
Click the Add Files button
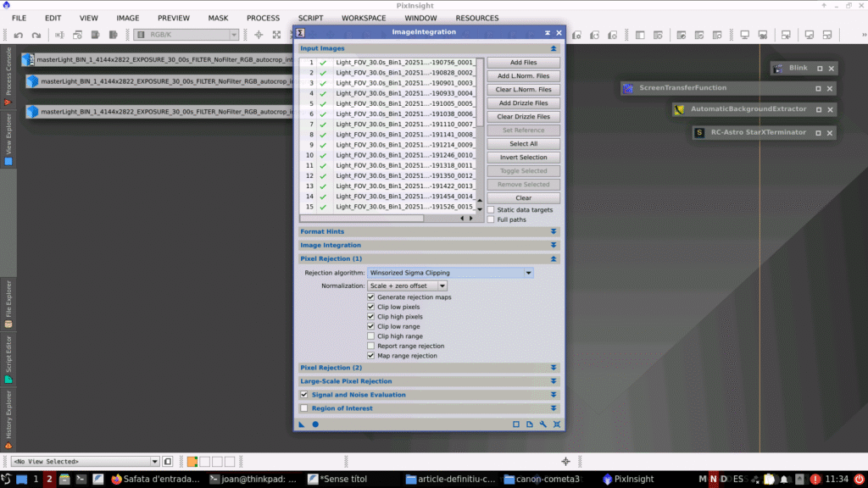[523, 63]
